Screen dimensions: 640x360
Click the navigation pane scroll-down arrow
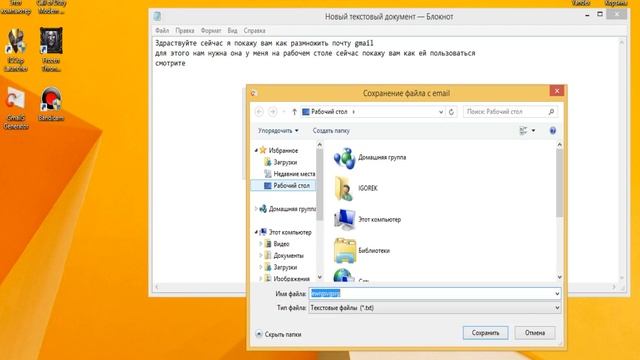320,278
